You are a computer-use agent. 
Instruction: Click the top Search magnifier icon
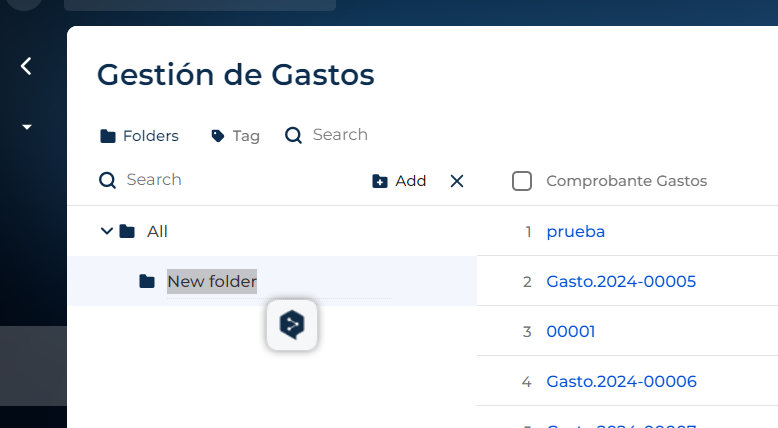point(293,135)
